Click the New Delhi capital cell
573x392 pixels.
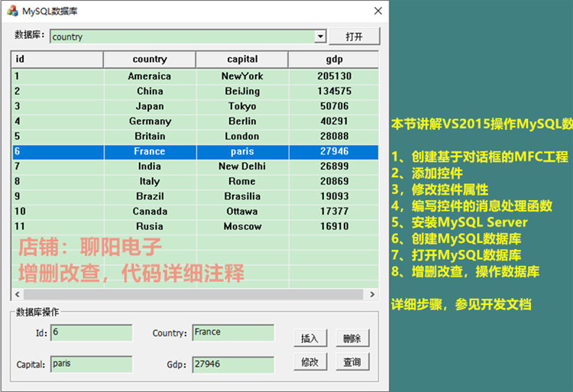242,167
